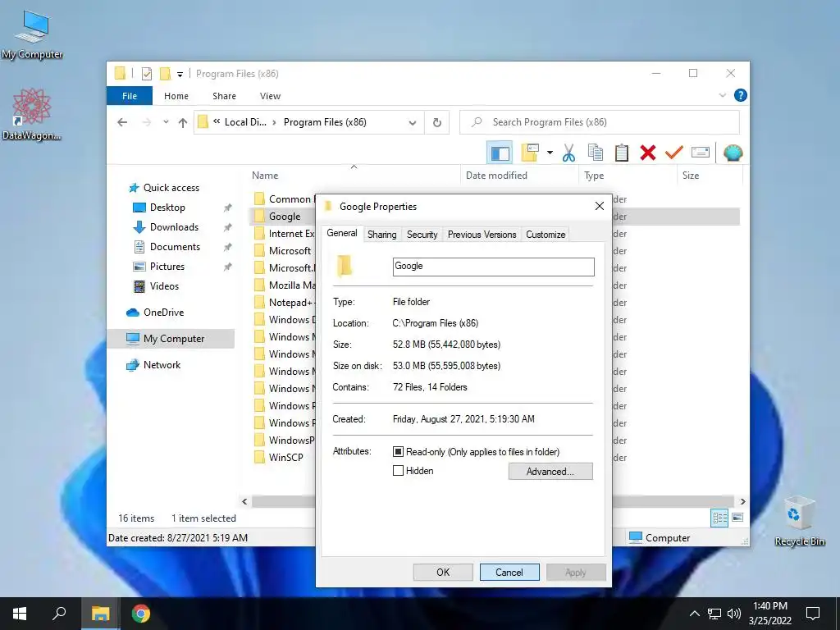Open the Share ribbon tab

[224, 96]
